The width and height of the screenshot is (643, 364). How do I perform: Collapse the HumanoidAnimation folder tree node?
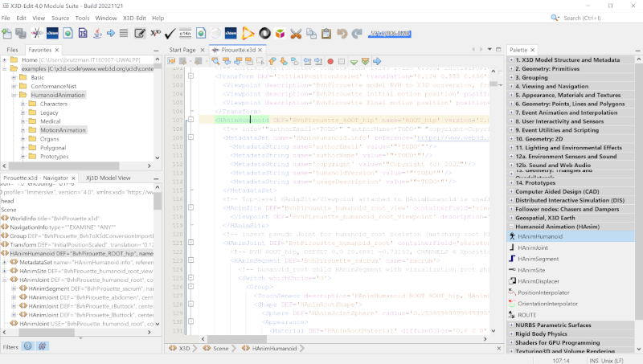point(14,95)
